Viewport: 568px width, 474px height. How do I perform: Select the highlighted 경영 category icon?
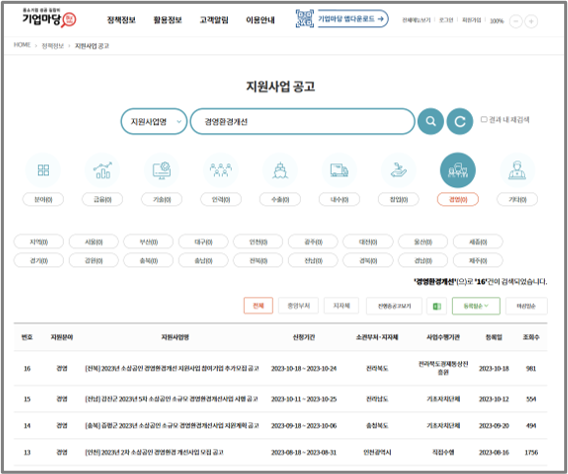point(458,170)
